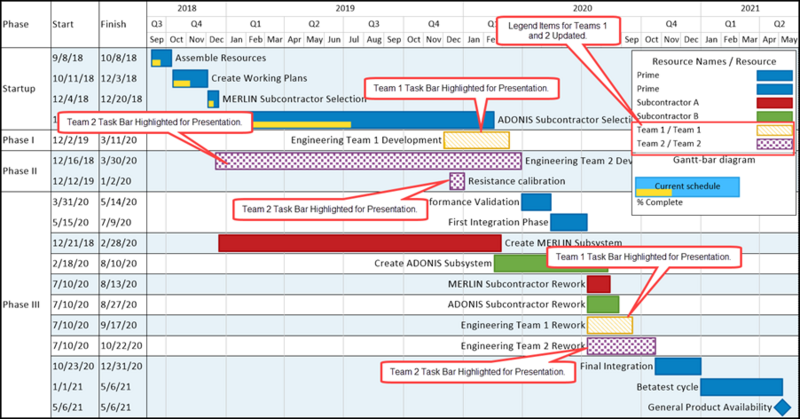Screen dimensions: 800x419
Task: Click the 9/8/18 start date cell
Action: coord(67,58)
